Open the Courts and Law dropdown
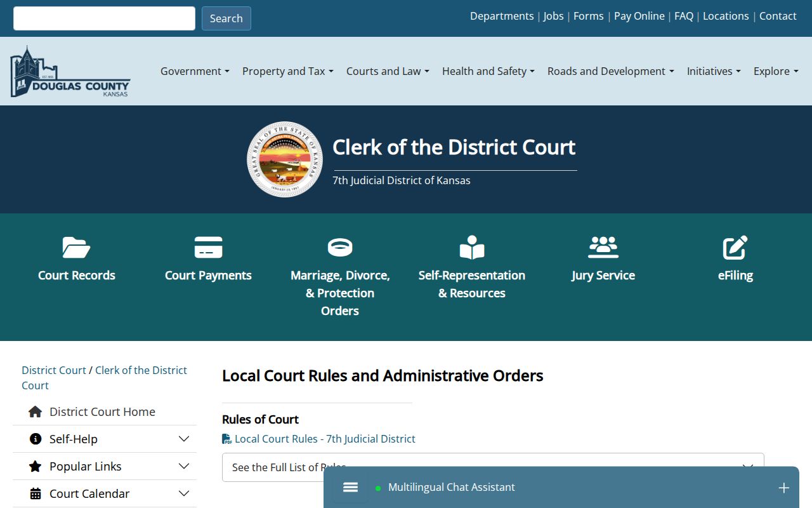Screen dimensions: 812x508 point(388,71)
